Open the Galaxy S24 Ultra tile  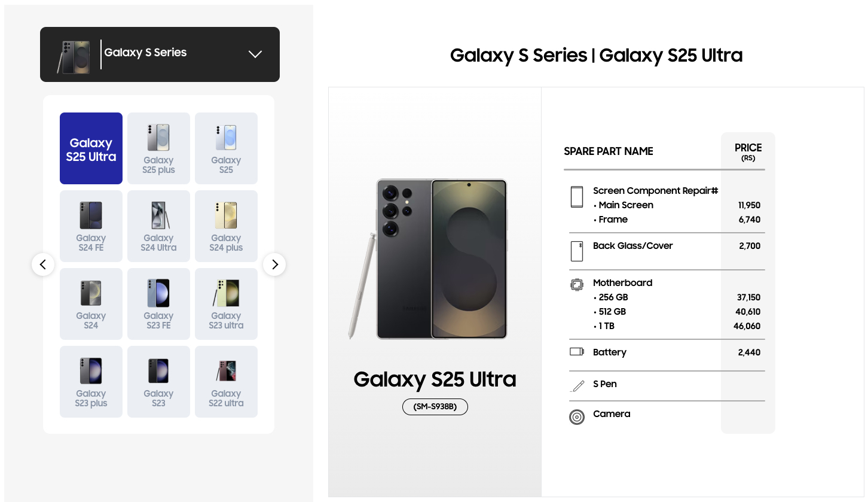pyautogui.click(x=158, y=226)
